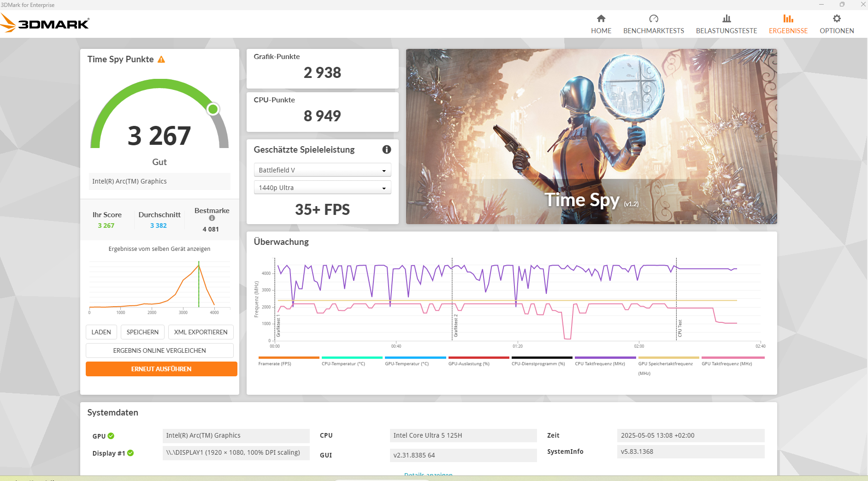Image resolution: width=868 pixels, height=481 pixels.
Task: Click the Durchschnitt score 3 382
Action: pos(158,226)
